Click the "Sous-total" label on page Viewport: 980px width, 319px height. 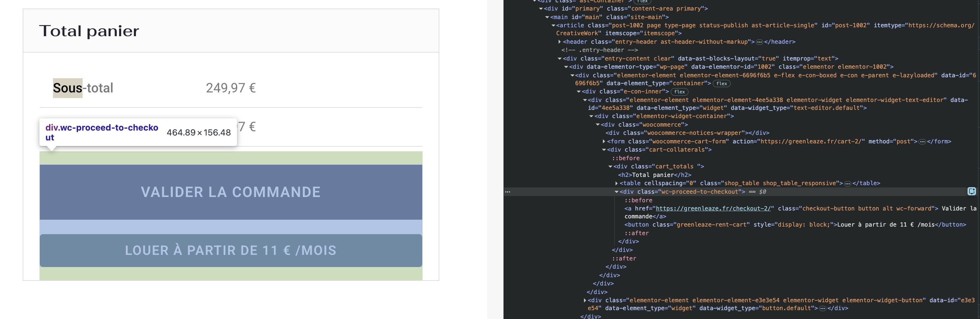(83, 88)
